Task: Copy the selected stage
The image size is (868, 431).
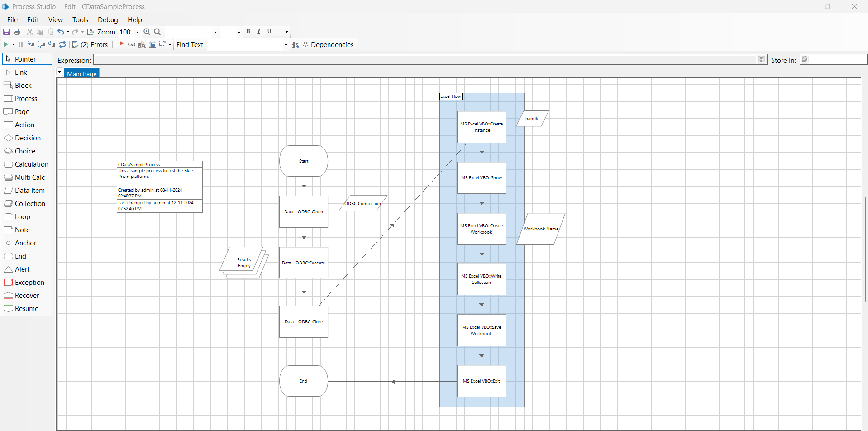Action: [x=40, y=32]
